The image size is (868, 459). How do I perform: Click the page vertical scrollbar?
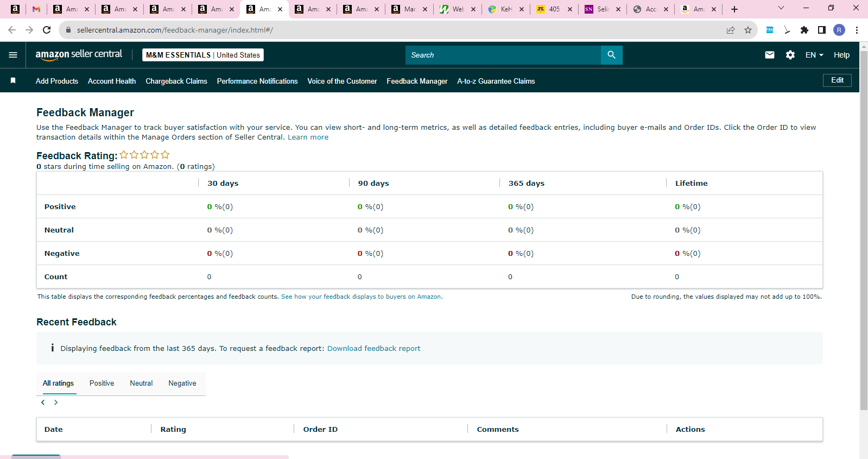pyautogui.click(x=864, y=230)
